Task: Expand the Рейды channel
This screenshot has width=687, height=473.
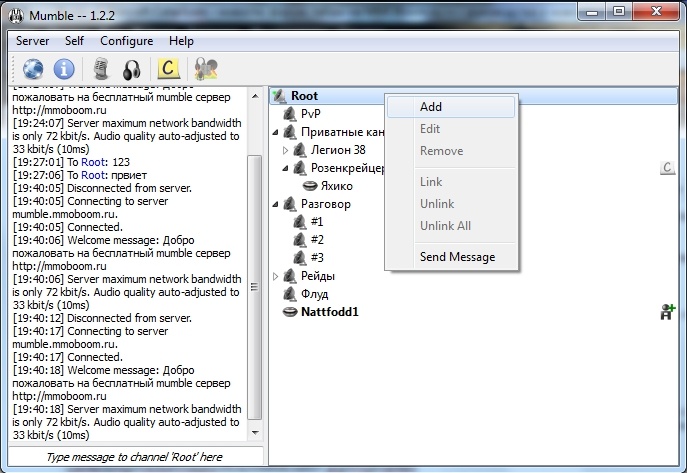Action: (275, 276)
